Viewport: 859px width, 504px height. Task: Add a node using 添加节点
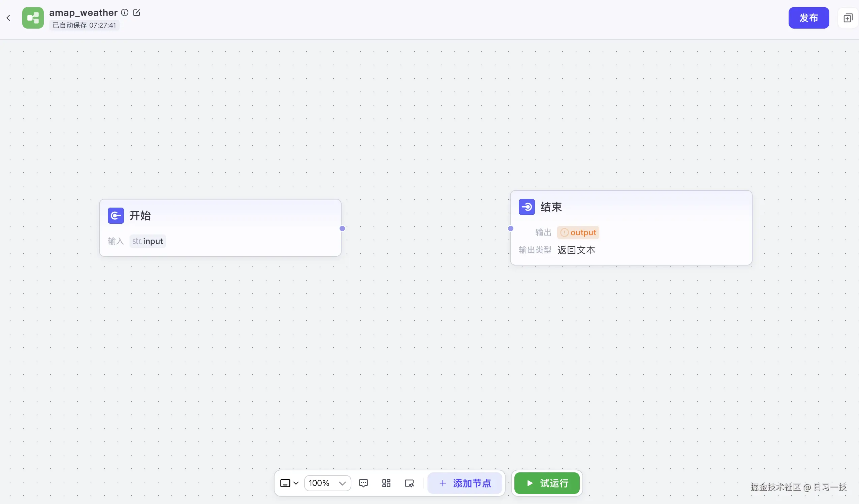click(465, 483)
